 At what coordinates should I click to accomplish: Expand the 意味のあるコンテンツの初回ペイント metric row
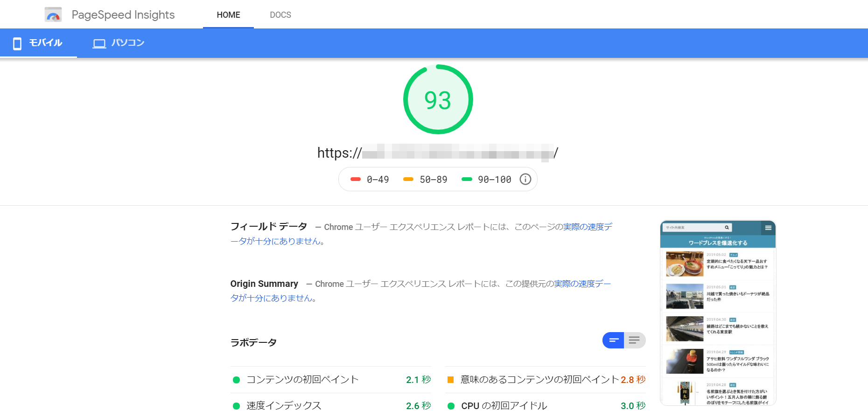point(546,380)
